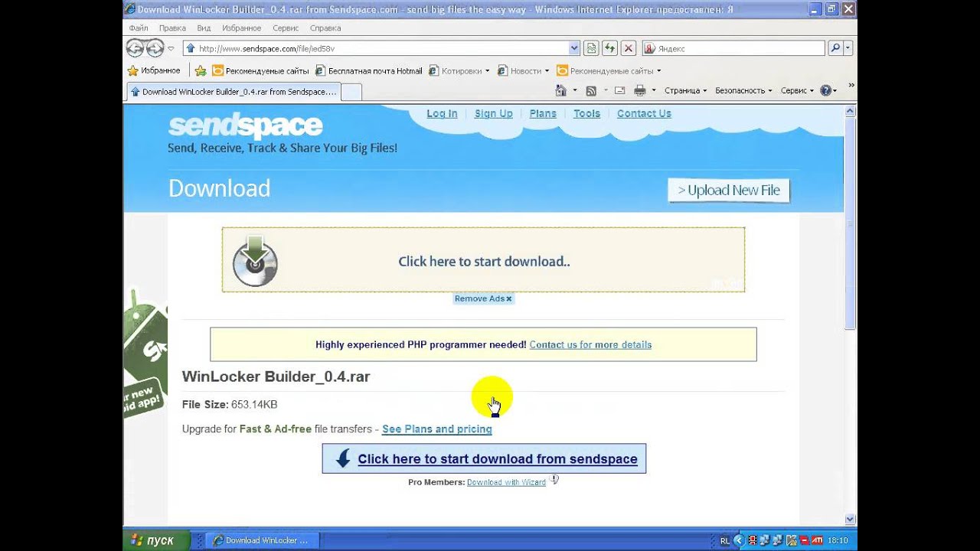The width and height of the screenshot is (980, 551).
Task: Click the Home icon in the command bar
Action: (560, 90)
